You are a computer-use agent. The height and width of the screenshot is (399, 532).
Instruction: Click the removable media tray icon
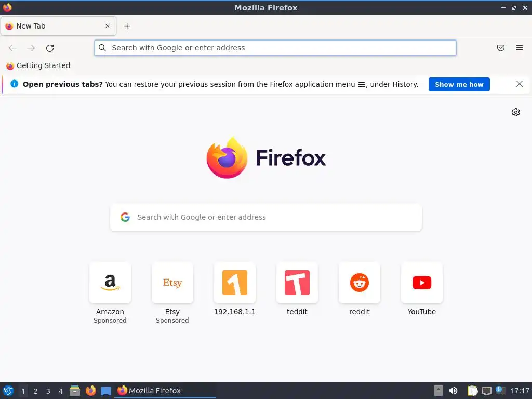tap(438, 391)
